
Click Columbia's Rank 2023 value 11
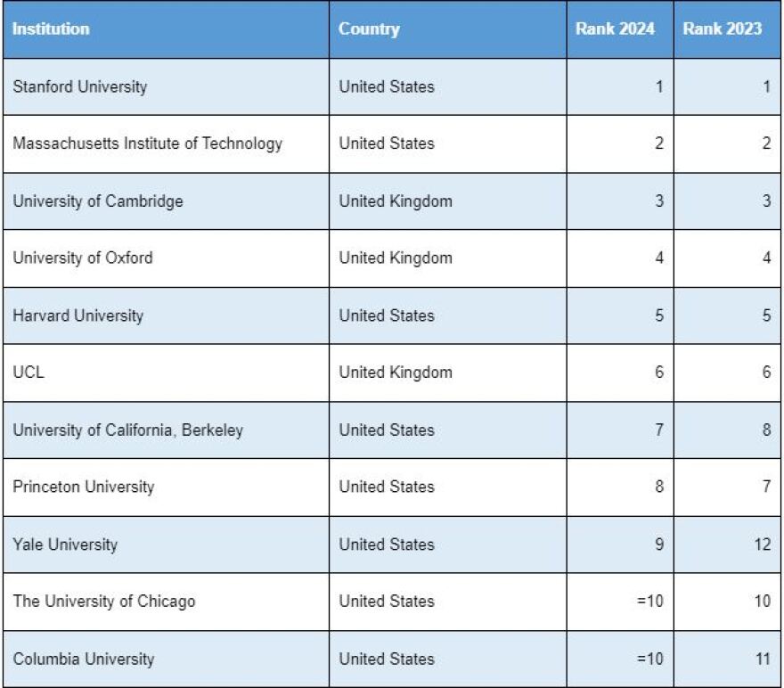coord(762,659)
